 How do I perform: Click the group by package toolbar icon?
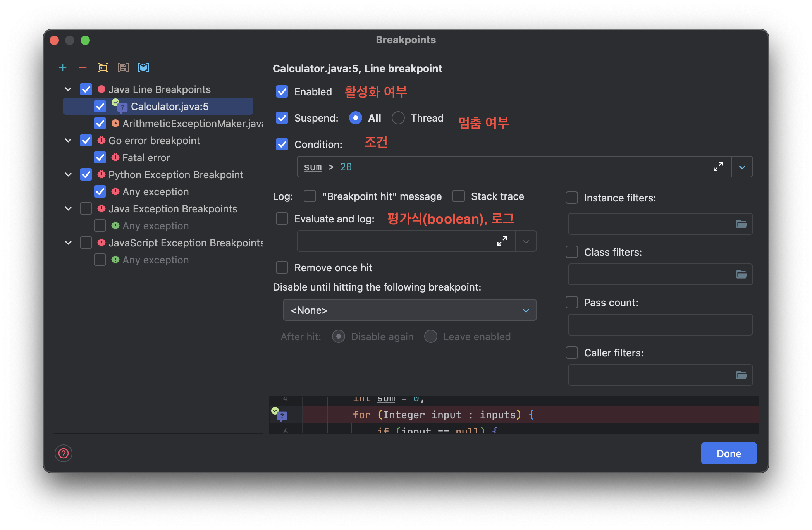click(103, 67)
